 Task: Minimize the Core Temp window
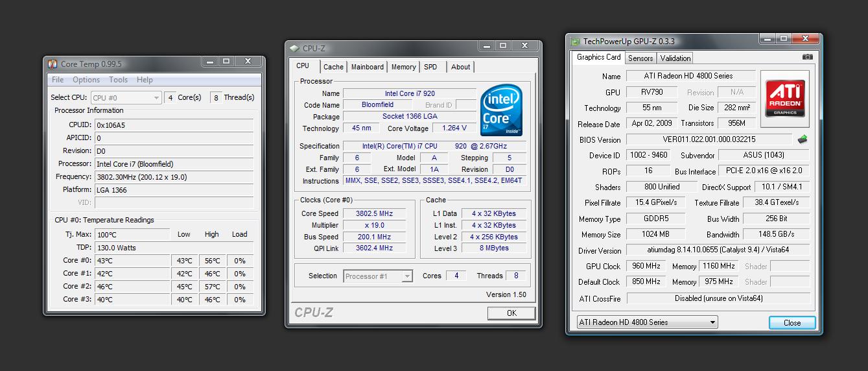pyautogui.click(x=209, y=62)
